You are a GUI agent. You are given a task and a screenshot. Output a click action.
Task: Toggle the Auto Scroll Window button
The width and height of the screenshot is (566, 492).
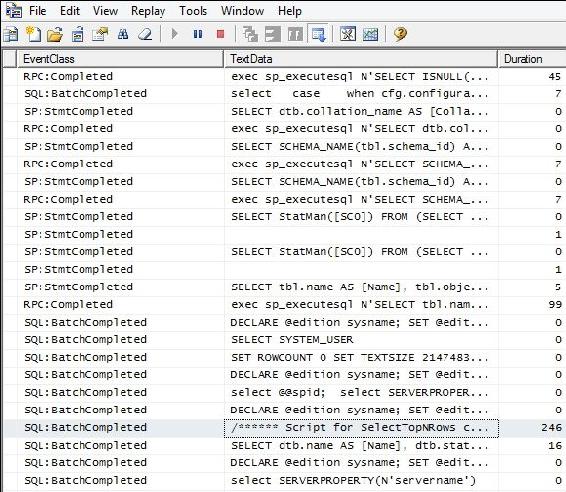318,35
